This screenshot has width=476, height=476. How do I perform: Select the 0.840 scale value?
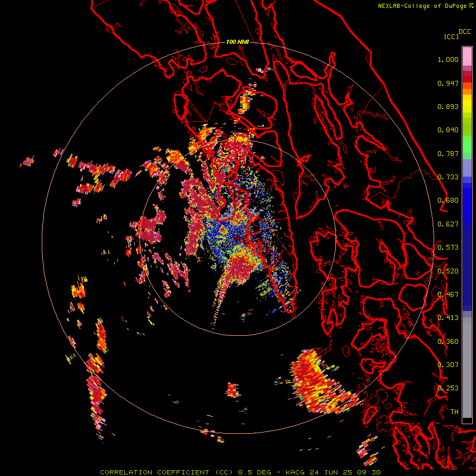tap(448, 130)
